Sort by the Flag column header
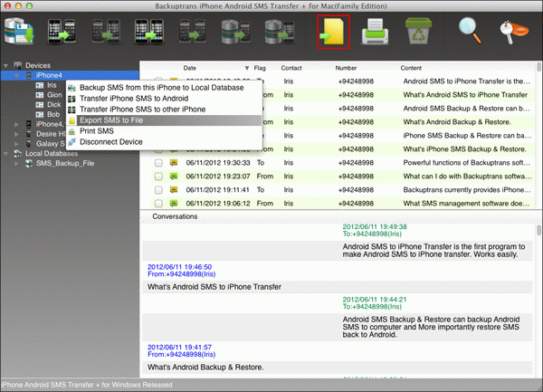Image resolution: width=543 pixels, height=392 pixels. (x=260, y=68)
